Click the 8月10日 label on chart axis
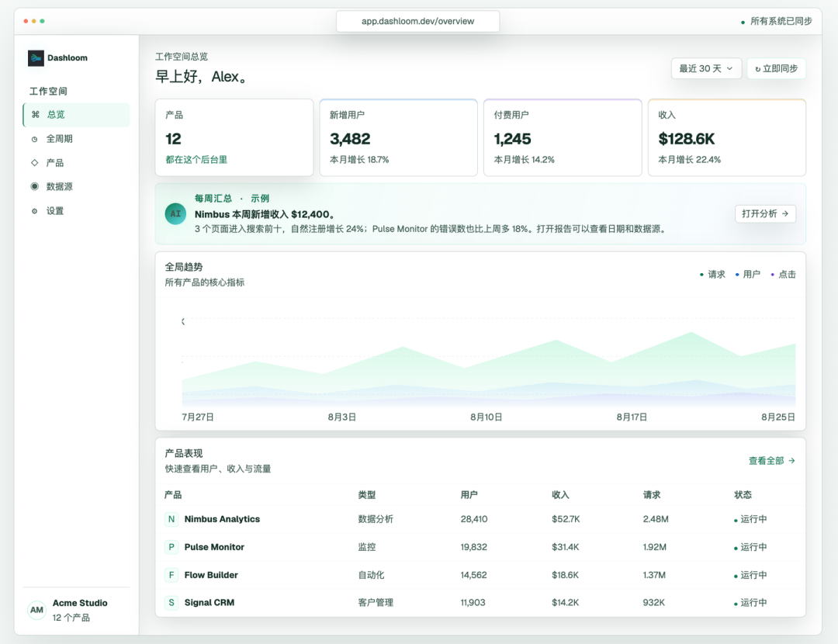This screenshot has width=838, height=644. pyautogui.click(x=487, y=417)
